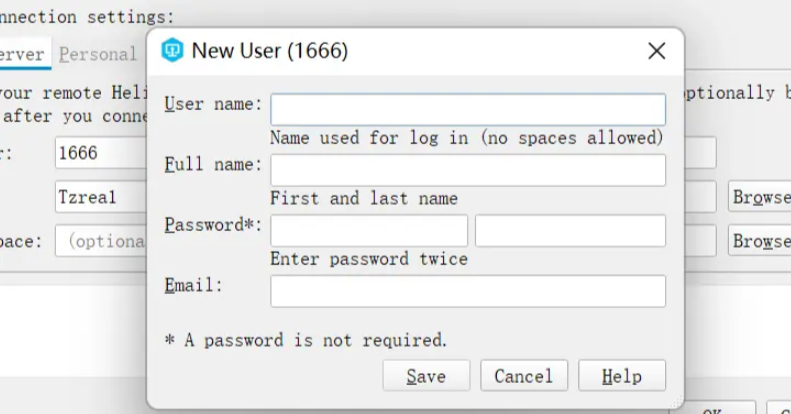This screenshot has height=414, width=791.
Task: Click the Helix icon in the dialog title bar
Action: coord(173,51)
